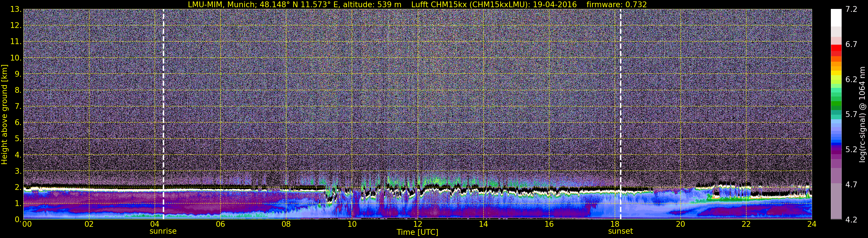The width and height of the screenshot is (868, 238).
Task: Click the white top segment of the colorbar
Action: 836,18
